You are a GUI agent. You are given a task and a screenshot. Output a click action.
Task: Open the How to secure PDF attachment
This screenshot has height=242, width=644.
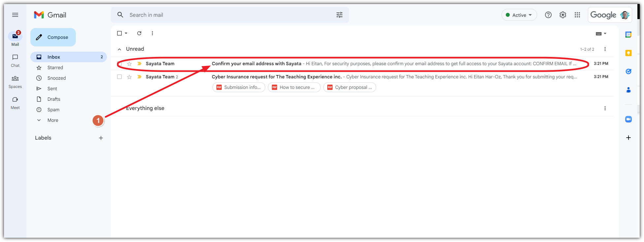294,87
